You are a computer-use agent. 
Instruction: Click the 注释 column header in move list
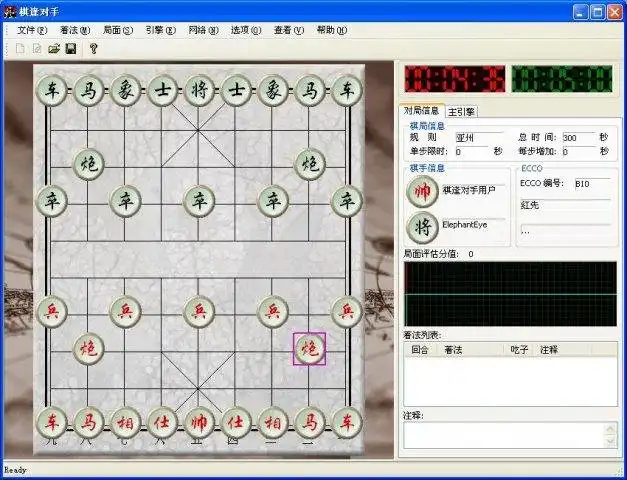(x=563, y=350)
